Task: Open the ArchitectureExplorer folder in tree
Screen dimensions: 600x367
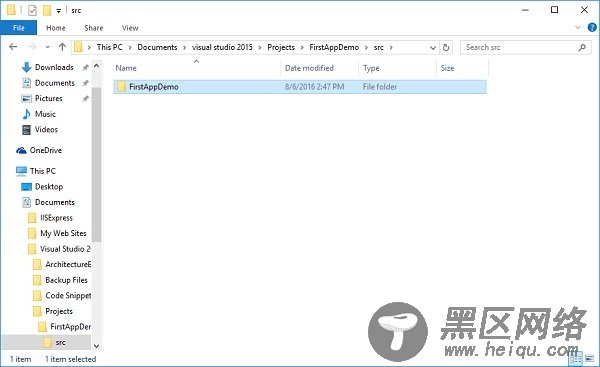Action: [x=68, y=264]
